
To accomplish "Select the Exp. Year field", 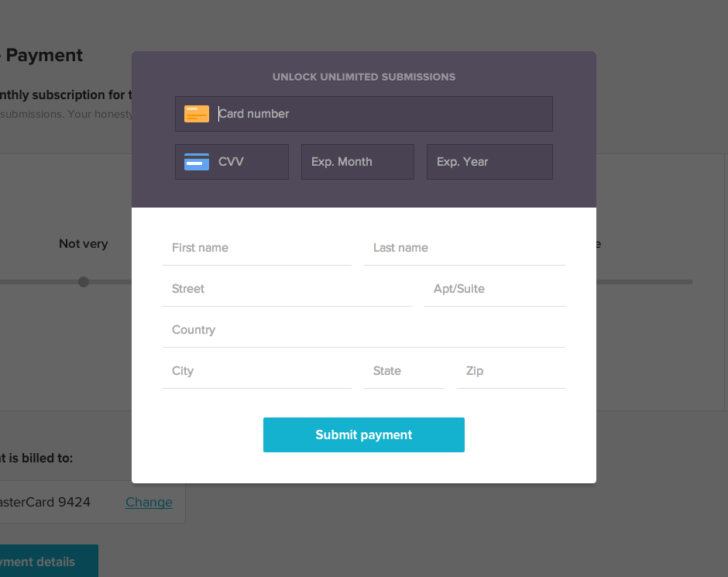I will [489, 161].
